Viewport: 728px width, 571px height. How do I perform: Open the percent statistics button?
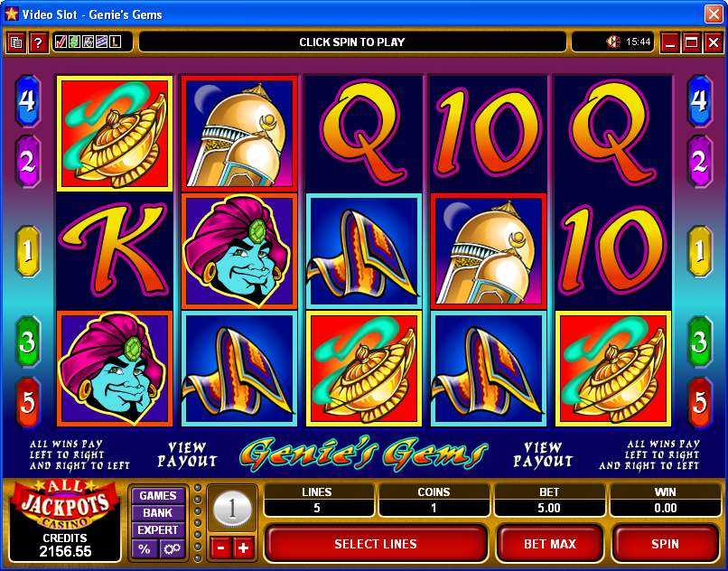145,549
